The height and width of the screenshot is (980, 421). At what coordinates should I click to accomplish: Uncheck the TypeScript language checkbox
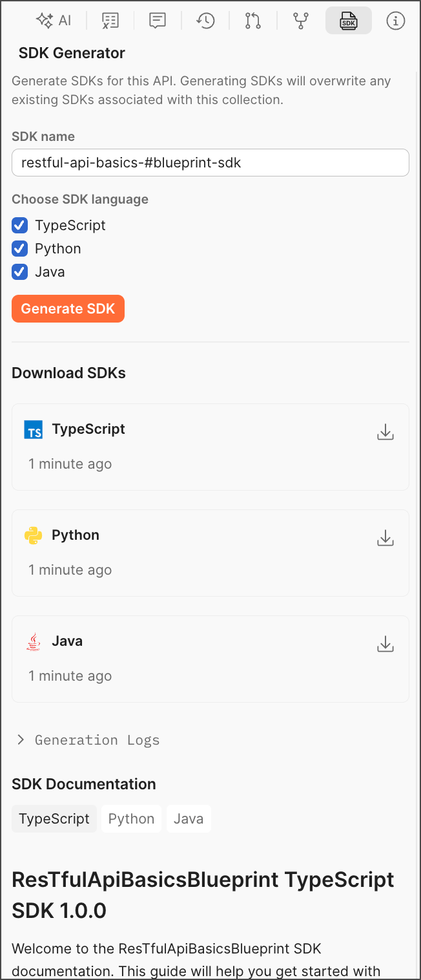coord(20,226)
